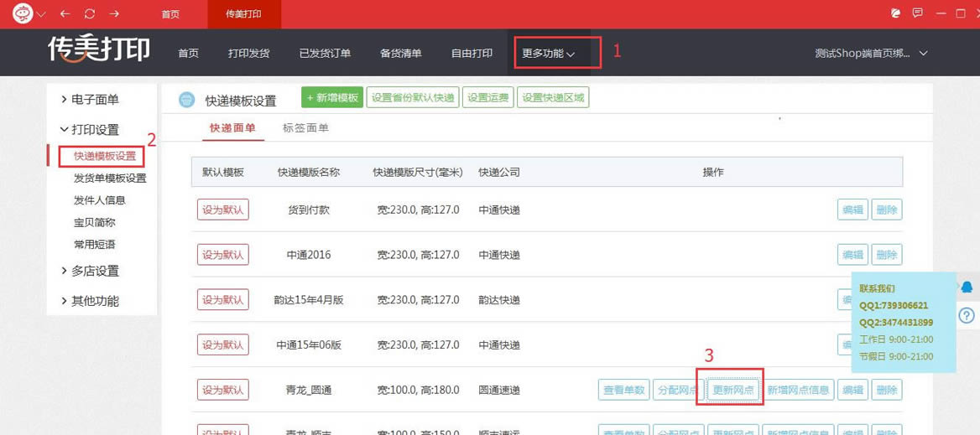
Task: Click the browser logo icon at top left
Action: click(23, 13)
